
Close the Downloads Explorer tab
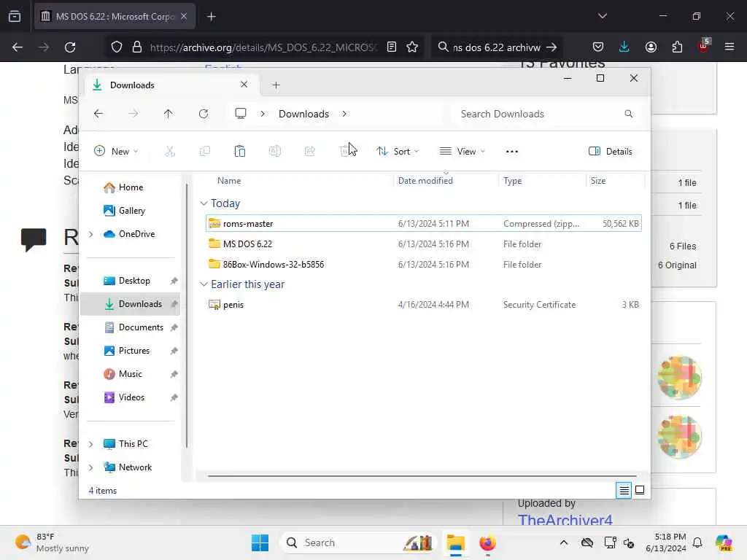click(244, 85)
